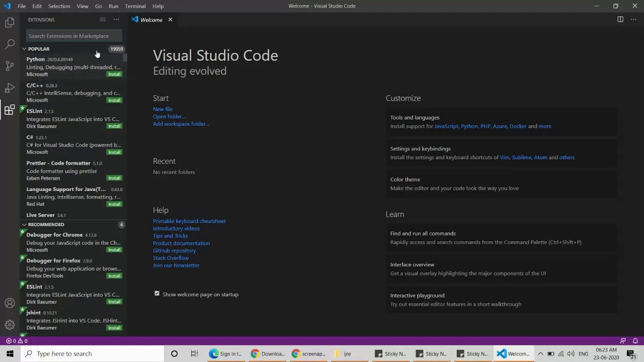Clear the extensions search results icon
644x362 pixels.
(x=103, y=20)
